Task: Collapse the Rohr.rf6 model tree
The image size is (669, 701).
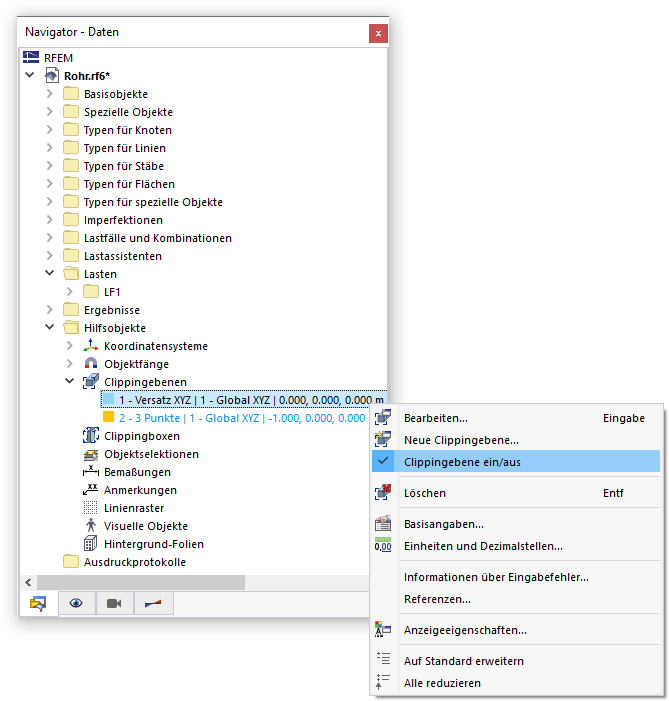Action: pos(30,75)
